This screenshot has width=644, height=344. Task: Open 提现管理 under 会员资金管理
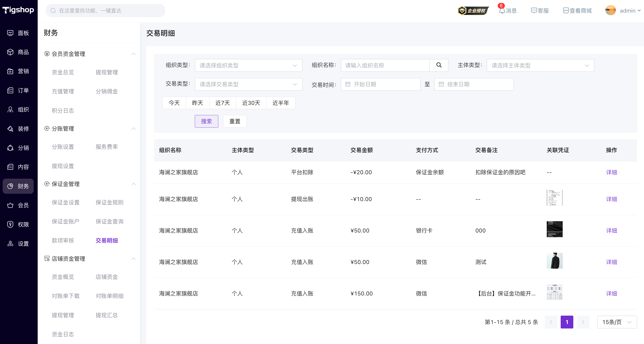[x=107, y=72]
